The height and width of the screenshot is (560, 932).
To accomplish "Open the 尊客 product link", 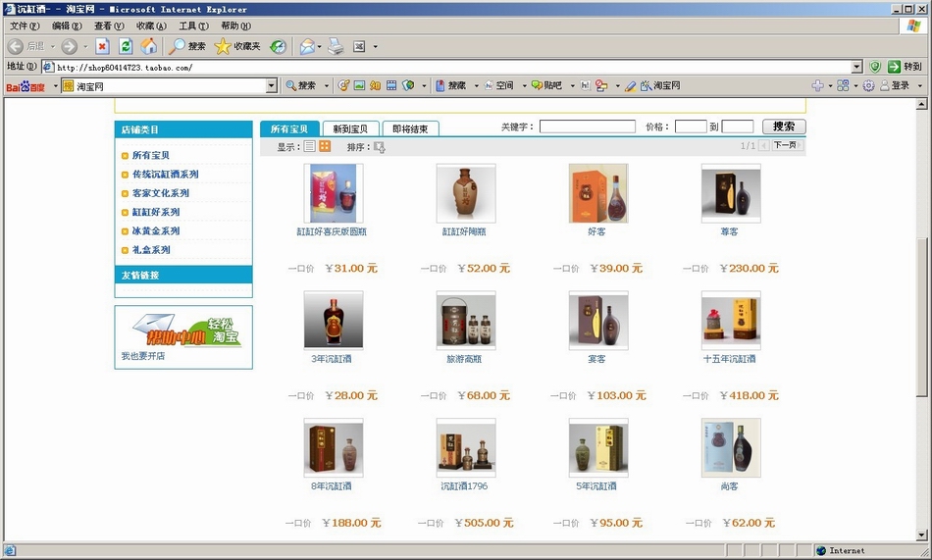I will point(729,231).
